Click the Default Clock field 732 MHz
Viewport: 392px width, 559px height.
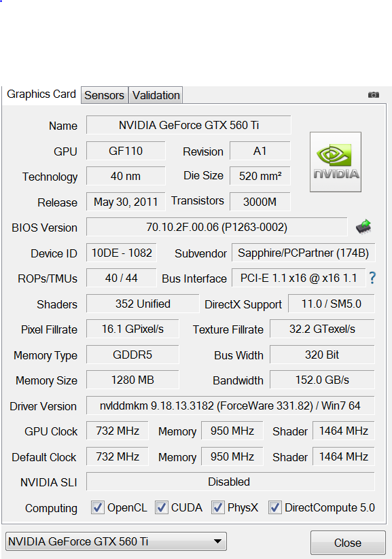tap(118, 456)
